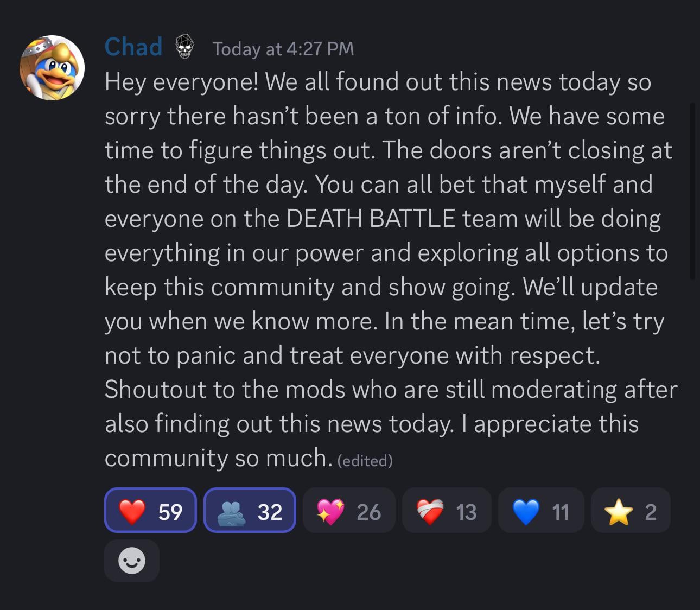
Task: Open the add reaction smiley picker
Action: click(132, 560)
